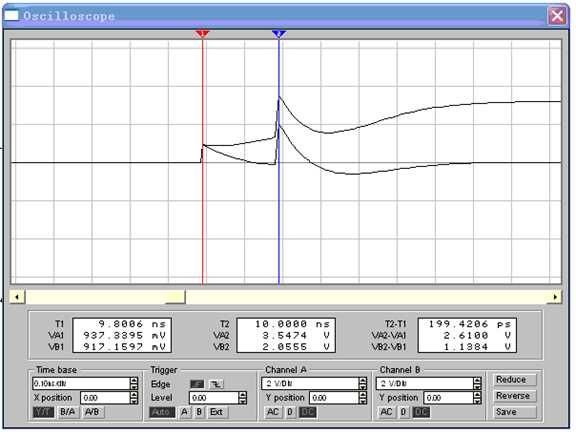
Task: Click T2-T1 value 199.4206 ps
Action: [470, 324]
